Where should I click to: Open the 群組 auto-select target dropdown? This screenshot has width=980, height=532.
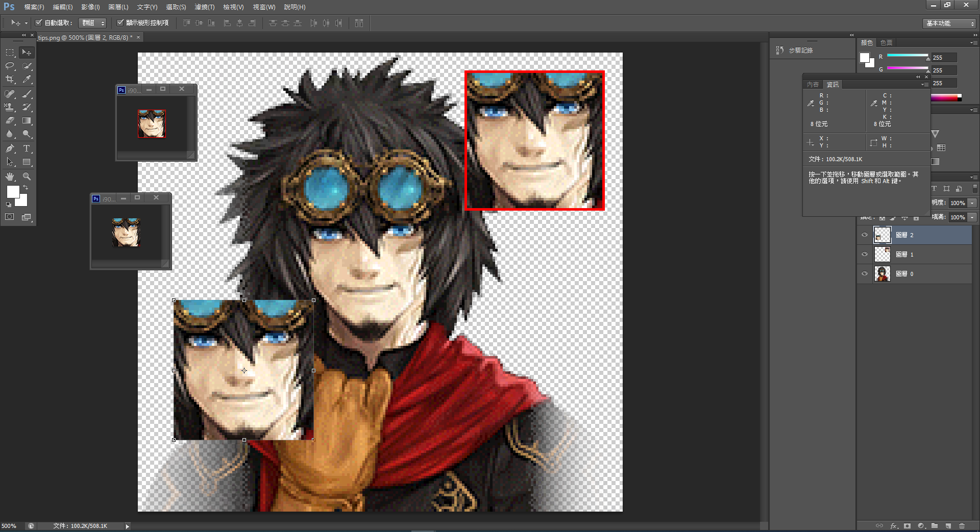93,23
